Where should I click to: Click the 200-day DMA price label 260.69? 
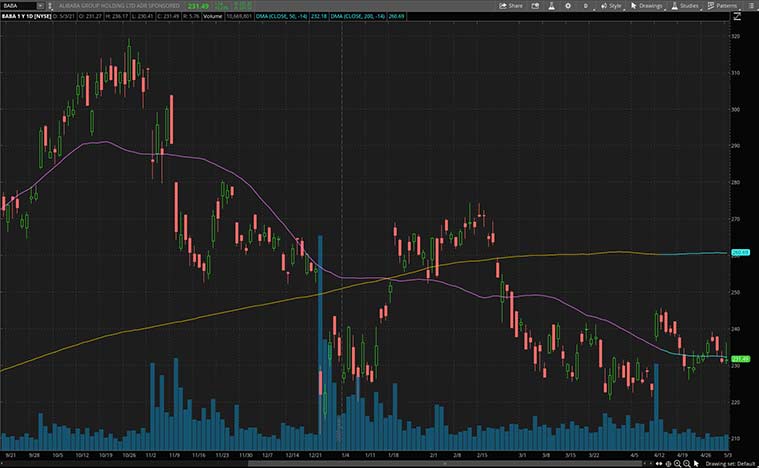740,253
